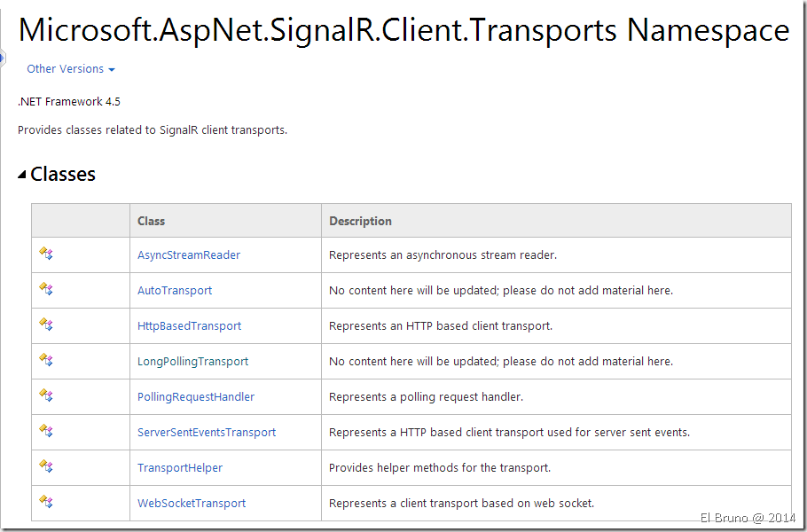Viewport: 807px width, 532px height.
Task: Go to HttpBasedTransport class page
Action: (189, 326)
